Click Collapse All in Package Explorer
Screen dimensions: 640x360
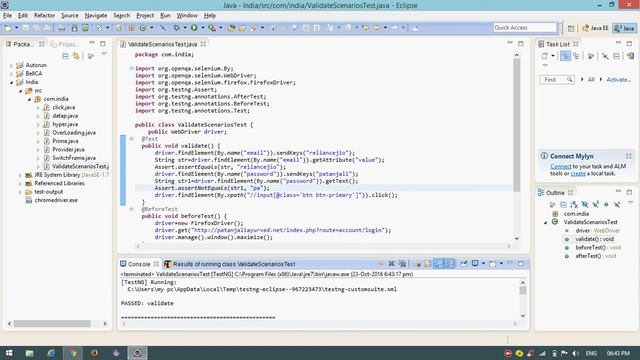tap(65, 56)
